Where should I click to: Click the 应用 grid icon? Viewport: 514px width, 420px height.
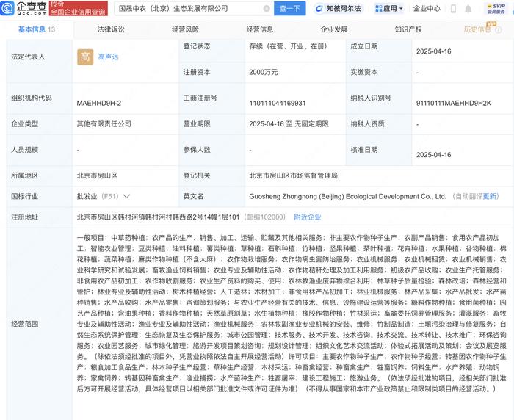(379, 9)
